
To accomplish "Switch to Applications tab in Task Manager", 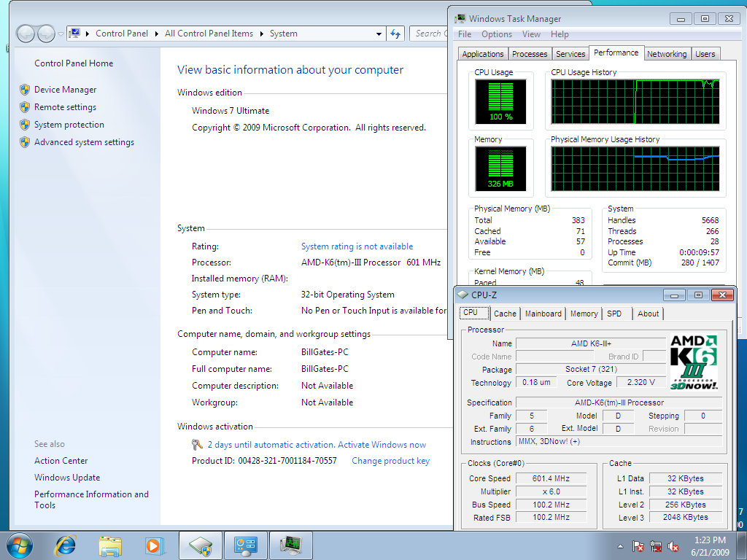I will click(x=483, y=54).
